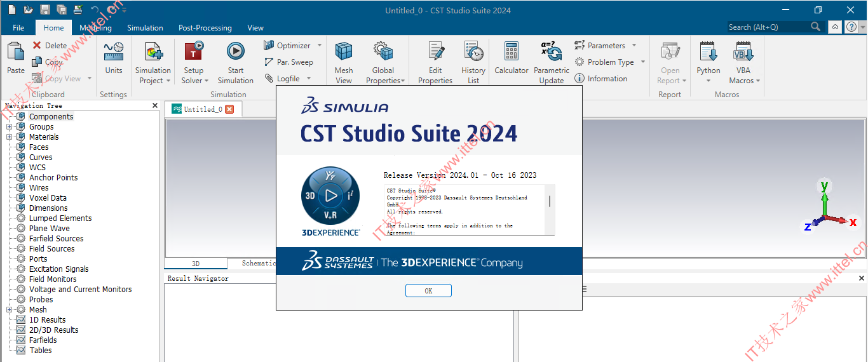Click the Start Simulation play icon

[x=235, y=51]
